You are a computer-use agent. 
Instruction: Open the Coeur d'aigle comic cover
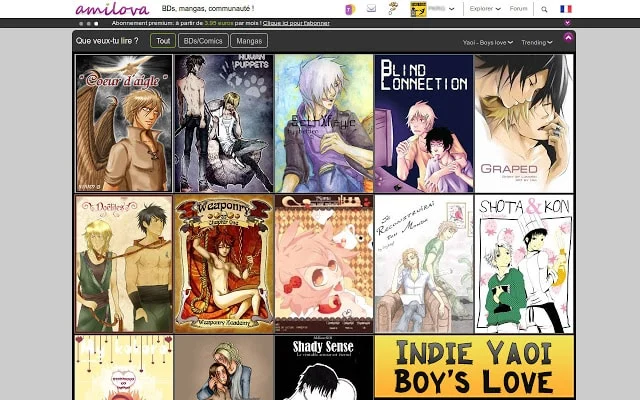point(124,123)
